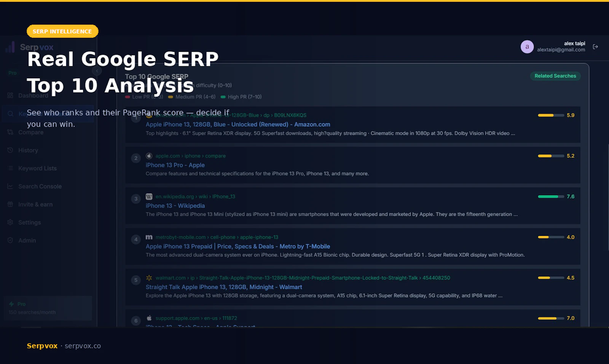Click the Metro by T-Mobile favicon
Viewport: 609px width, 364px height.
click(149, 237)
